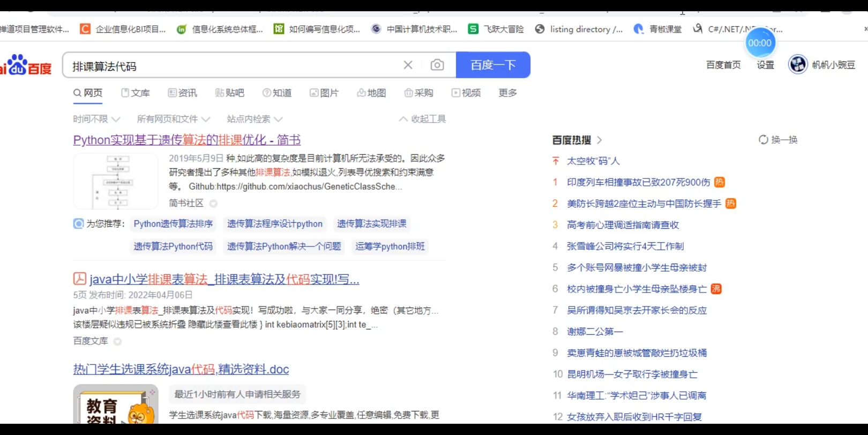This screenshot has width=868, height=435.
Task: Collapse search tools via 收起工具
Action: click(423, 119)
